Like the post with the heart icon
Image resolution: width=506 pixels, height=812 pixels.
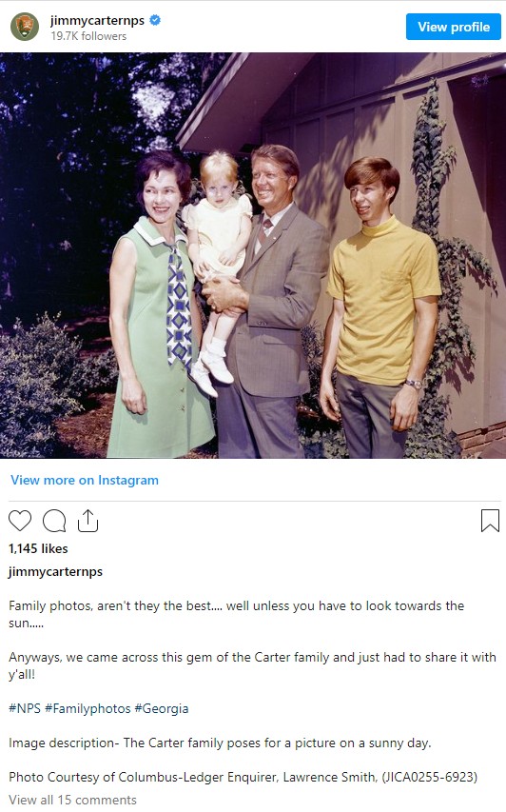pos(20,521)
